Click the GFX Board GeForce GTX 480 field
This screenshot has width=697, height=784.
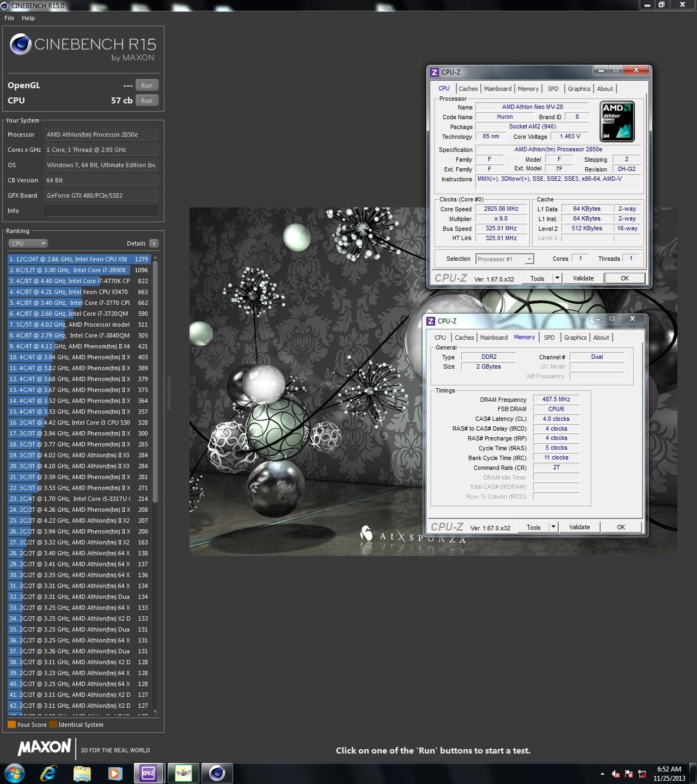tap(101, 195)
